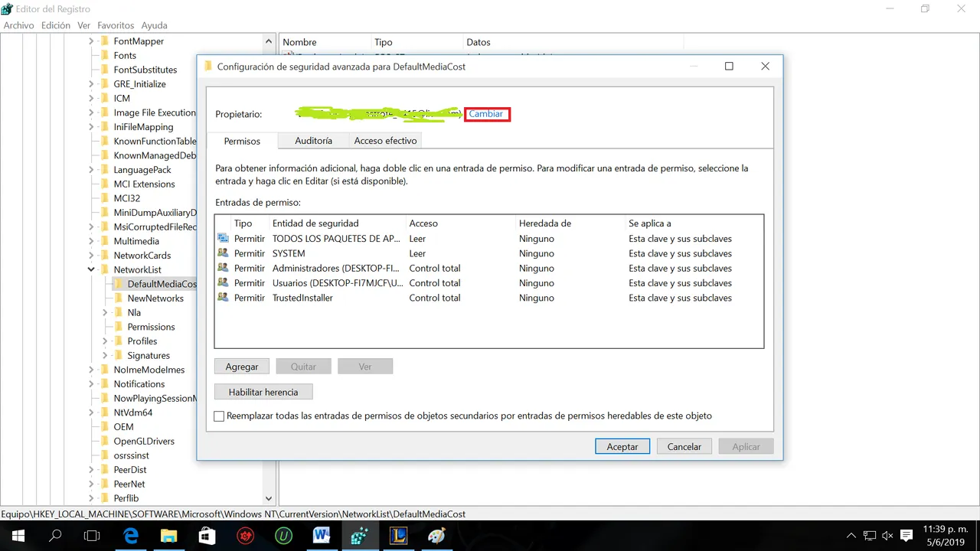Expand the PeerDist tree node
Screen dimensions: 980x551
[x=91, y=470]
